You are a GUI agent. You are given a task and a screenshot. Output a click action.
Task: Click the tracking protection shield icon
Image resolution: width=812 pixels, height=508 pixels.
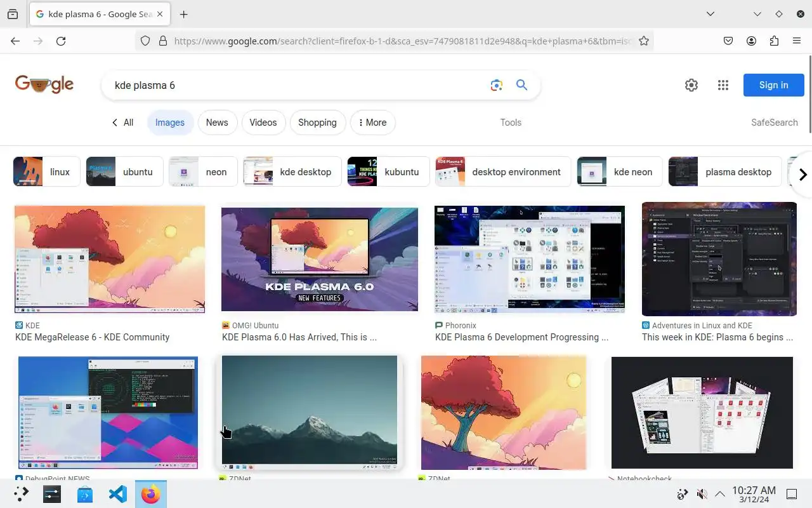145,41
